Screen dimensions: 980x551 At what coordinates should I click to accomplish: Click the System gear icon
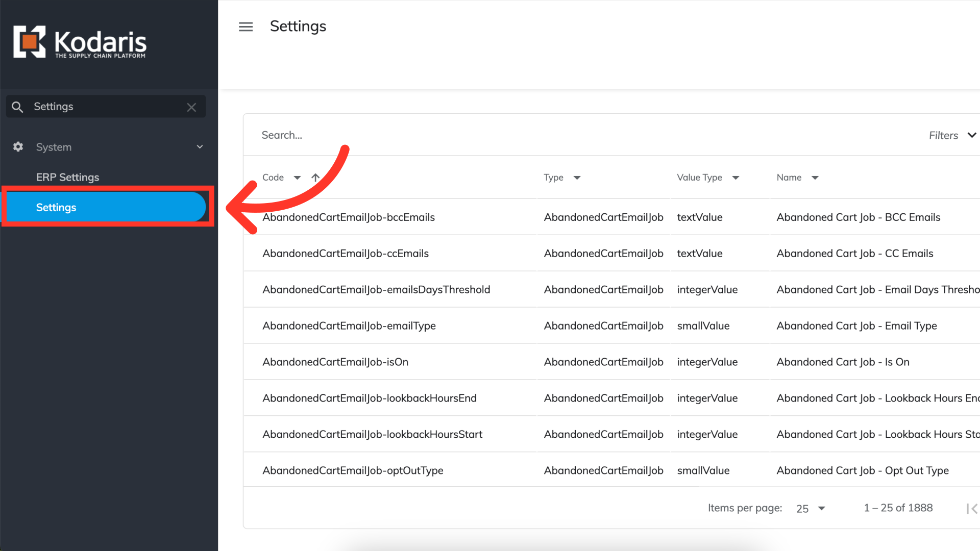[18, 147]
